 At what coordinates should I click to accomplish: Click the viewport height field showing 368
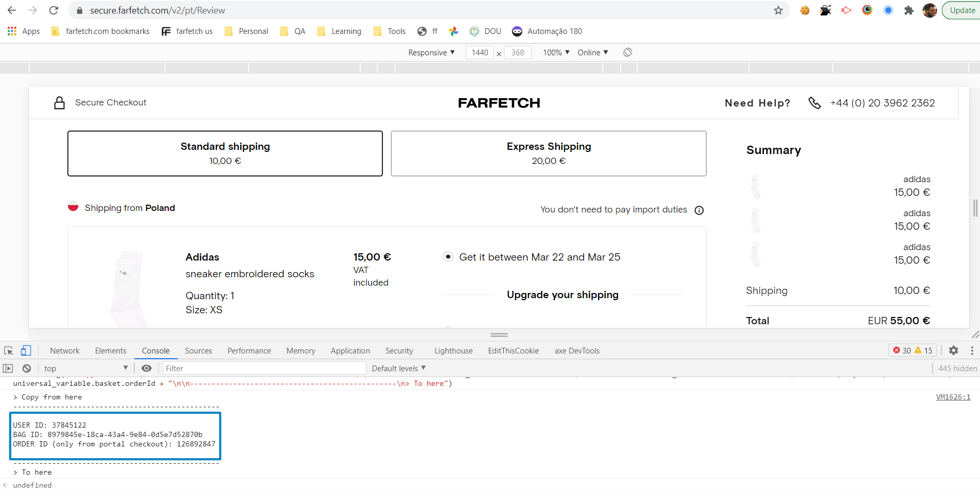(x=518, y=52)
